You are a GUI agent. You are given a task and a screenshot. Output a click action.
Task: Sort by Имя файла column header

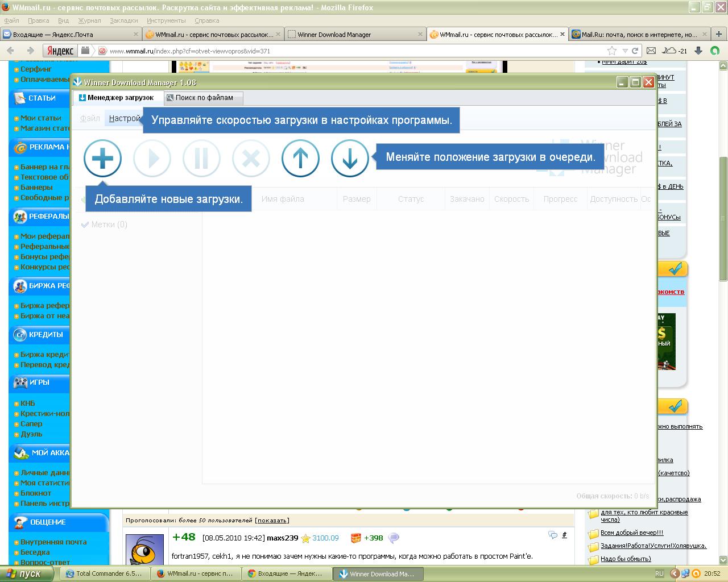[x=283, y=199]
